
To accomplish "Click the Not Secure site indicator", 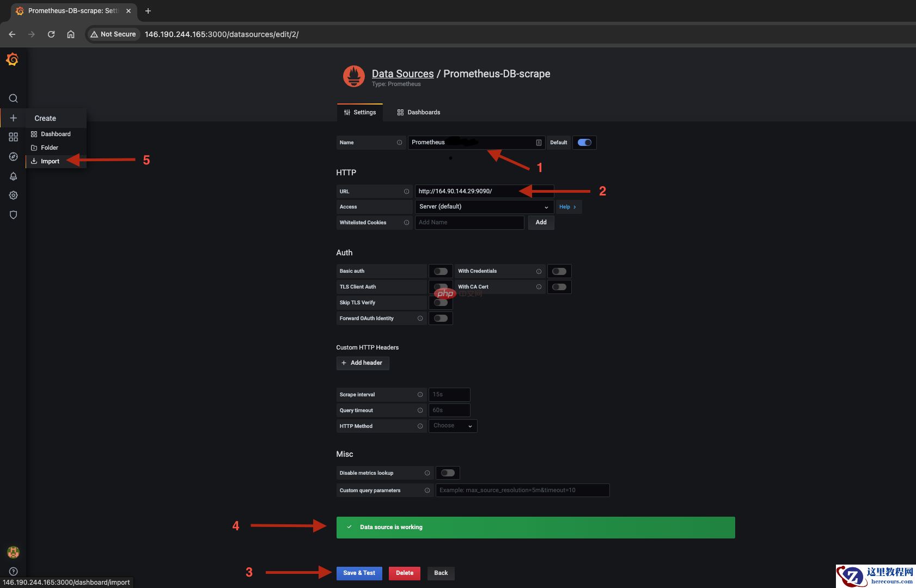I will pyautogui.click(x=113, y=34).
